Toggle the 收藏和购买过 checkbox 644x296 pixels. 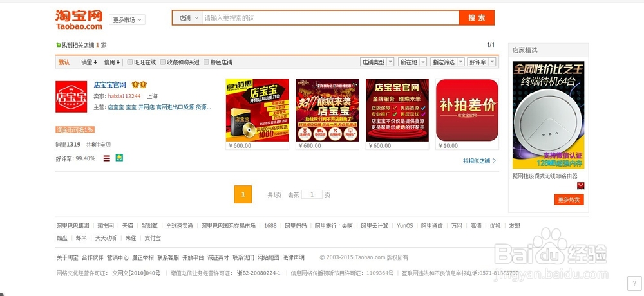pyautogui.click(x=163, y=62)
